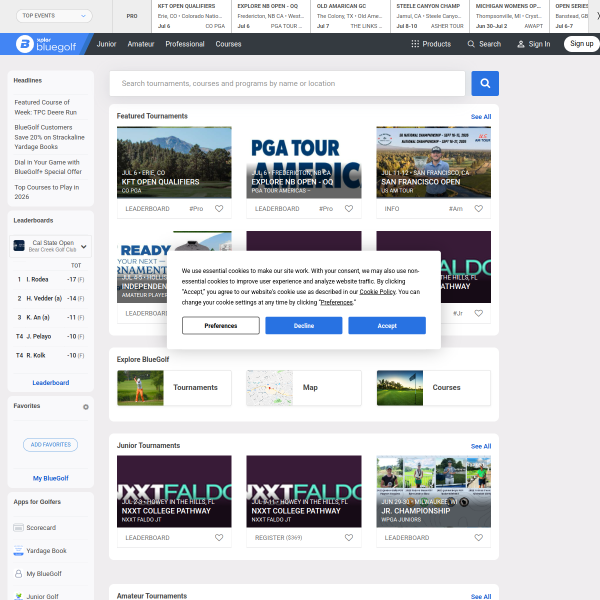Favorite the first NXXT College Pathway junior card
Screen dimensions: 600x600
click(219, 538)
